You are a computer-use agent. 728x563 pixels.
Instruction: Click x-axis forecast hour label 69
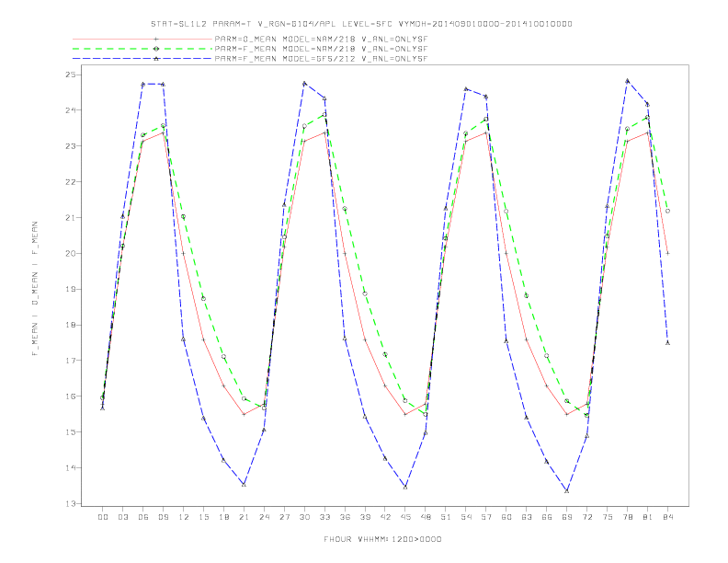[x=567, y=517]
